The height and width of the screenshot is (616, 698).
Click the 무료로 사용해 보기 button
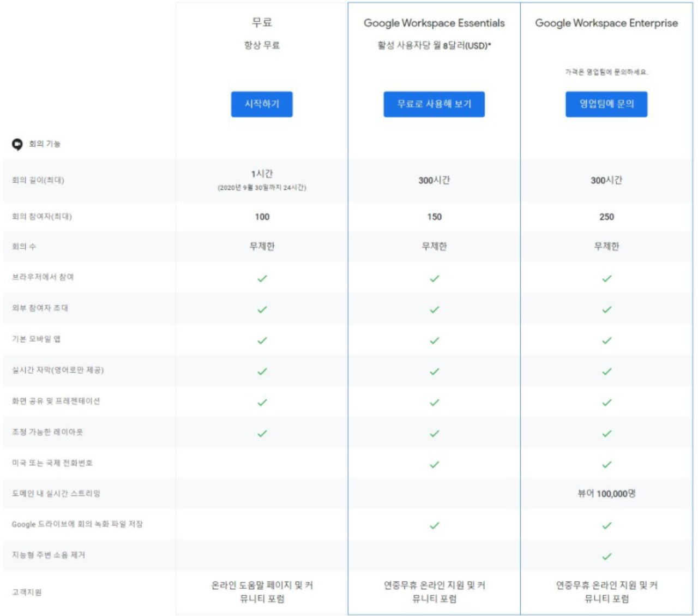(434, 104)
